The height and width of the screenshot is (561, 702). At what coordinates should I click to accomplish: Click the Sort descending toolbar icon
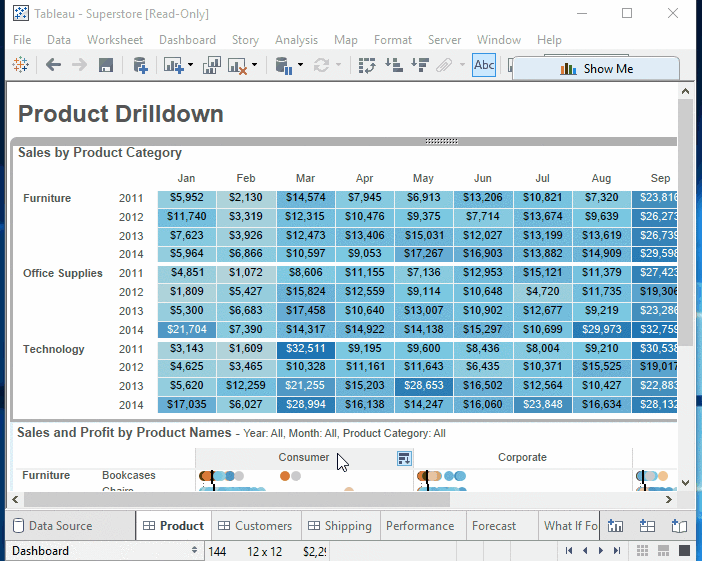click(x=419, y=66)
